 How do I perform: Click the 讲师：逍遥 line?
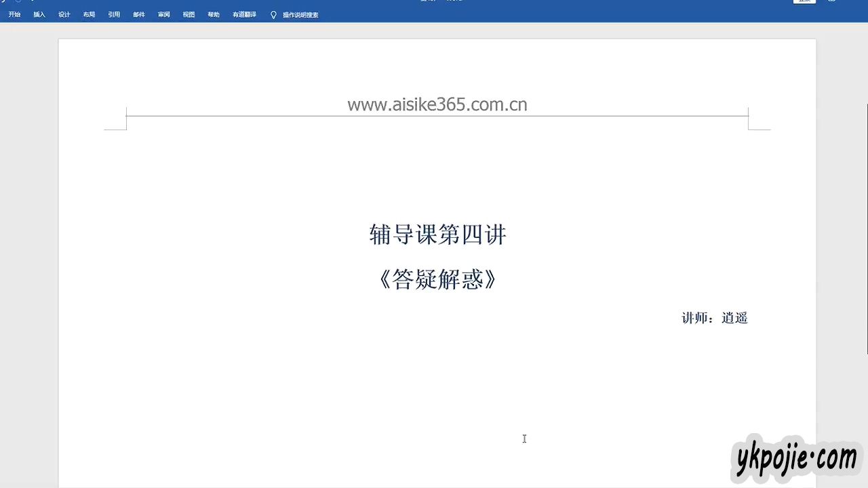point(714,318)
